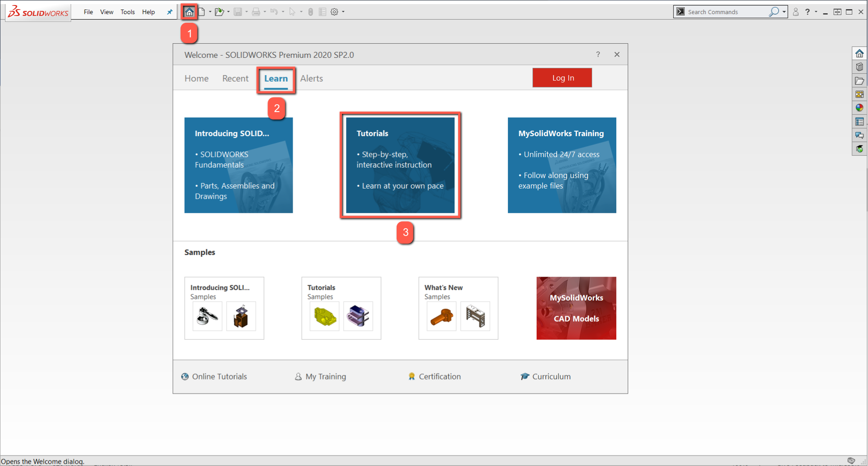Open the Curriculum link

(546, 377)
